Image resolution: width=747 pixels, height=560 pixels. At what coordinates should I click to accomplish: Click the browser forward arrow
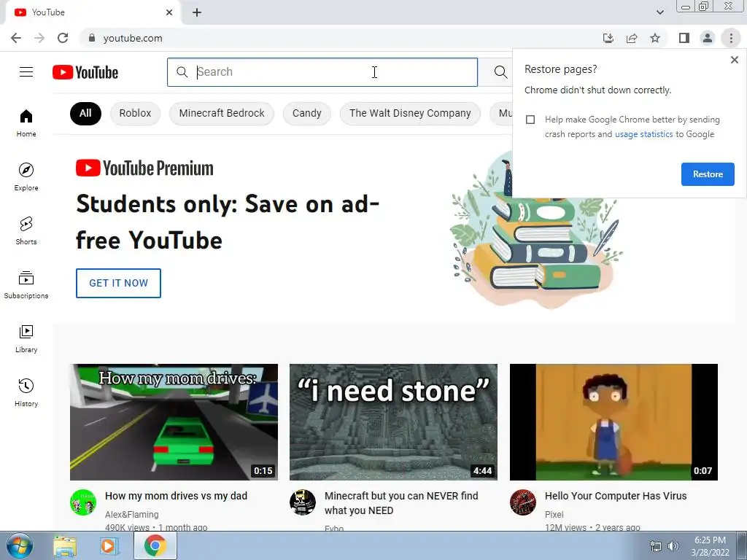[x=39, y=38]
